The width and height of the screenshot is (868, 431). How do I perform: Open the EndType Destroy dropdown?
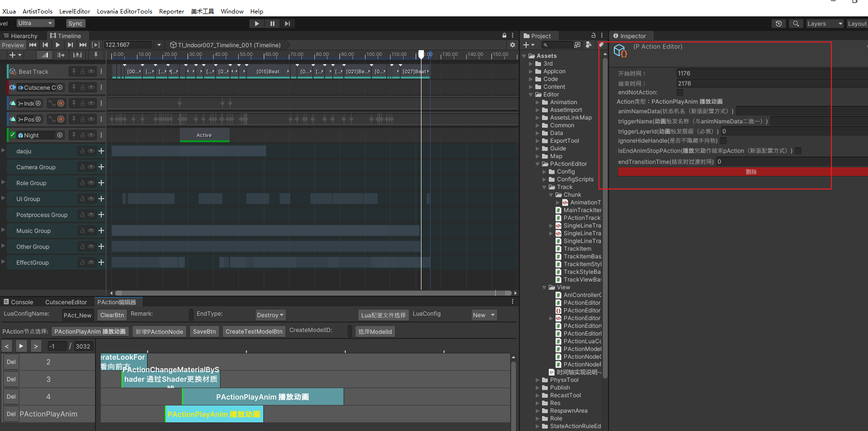tap(270, 315)
